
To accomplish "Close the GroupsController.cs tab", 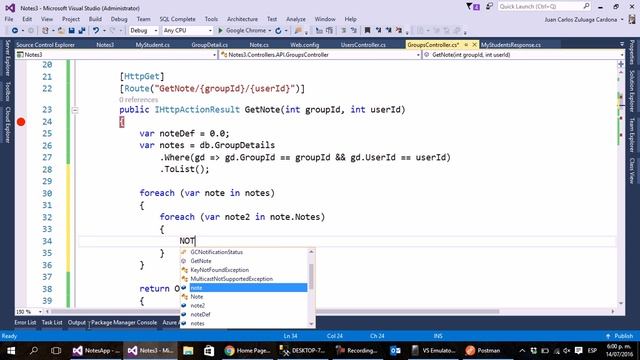I will pyautogui.click(x=474, y=44).
